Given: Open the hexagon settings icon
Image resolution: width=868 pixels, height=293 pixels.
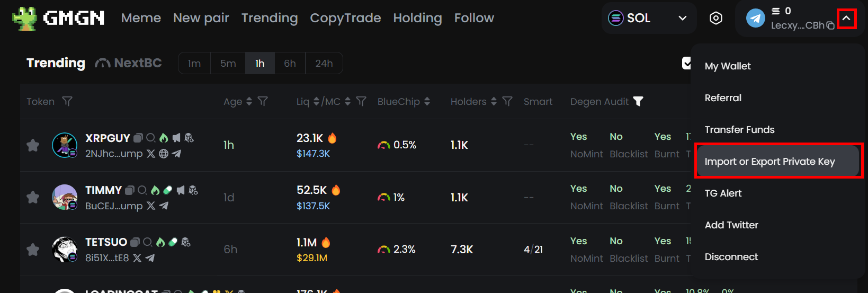Looking at the screenshot, I should click(715, 19).
